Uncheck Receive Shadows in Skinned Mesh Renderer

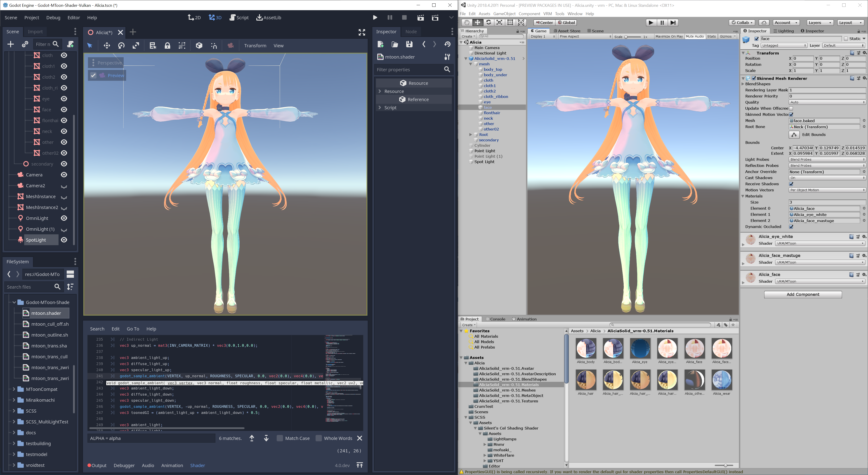pyautogui.click(x=791, y=184)
